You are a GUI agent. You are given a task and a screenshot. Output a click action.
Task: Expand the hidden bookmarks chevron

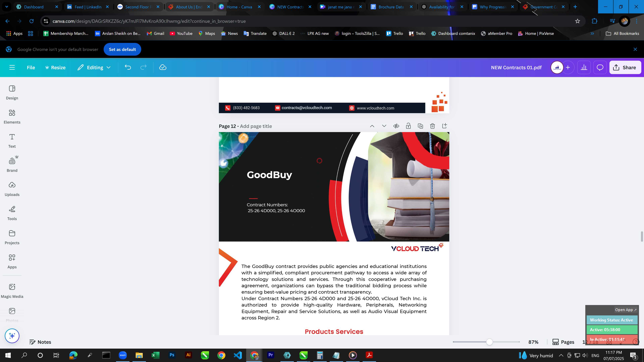592,34
